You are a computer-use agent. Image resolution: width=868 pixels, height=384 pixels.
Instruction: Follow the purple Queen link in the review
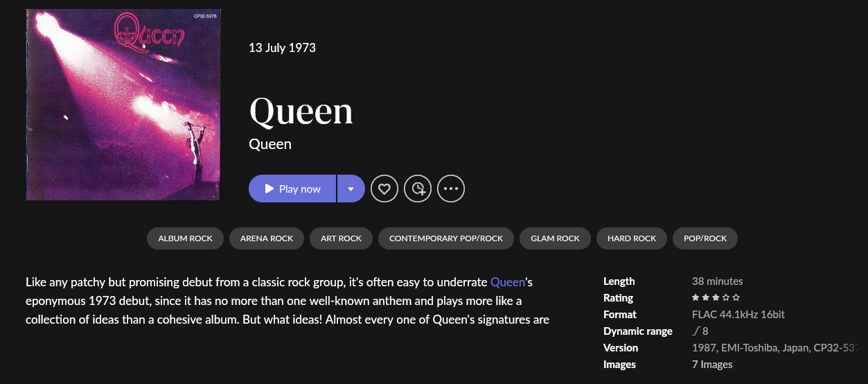[x=508, y=282]
